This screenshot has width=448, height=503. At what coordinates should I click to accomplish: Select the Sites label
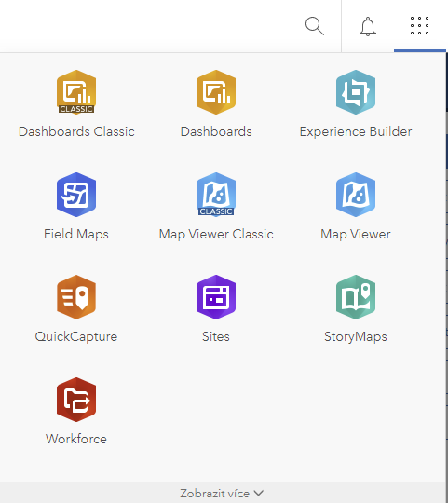pyautogui.click(x=216, y=336)
